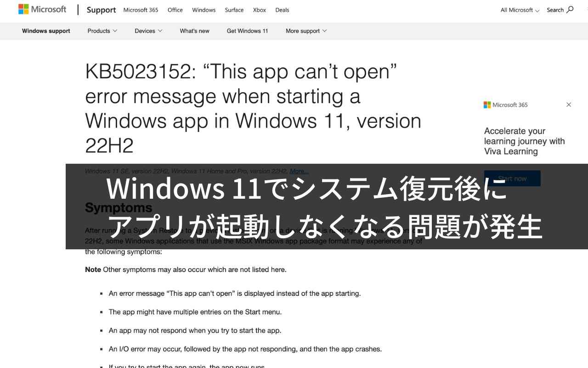
Task: Click the 'An app may not respond' bullet
Action: tap(195, 330)
